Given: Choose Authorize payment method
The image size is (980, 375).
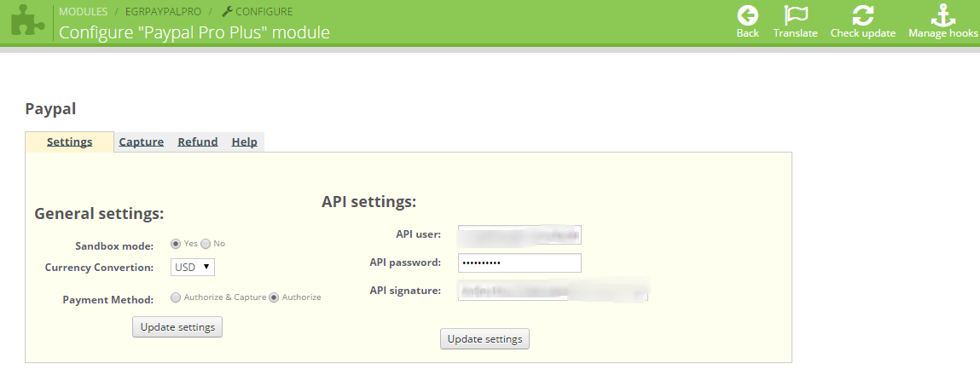Looking at the screenshot, I should 274,297.
